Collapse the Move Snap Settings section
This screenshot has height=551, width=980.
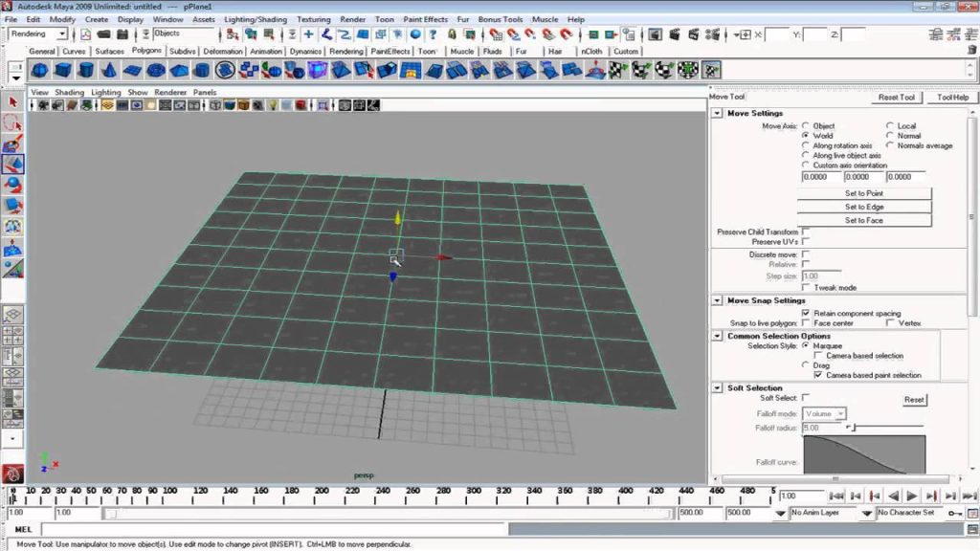tap(717, 300)
